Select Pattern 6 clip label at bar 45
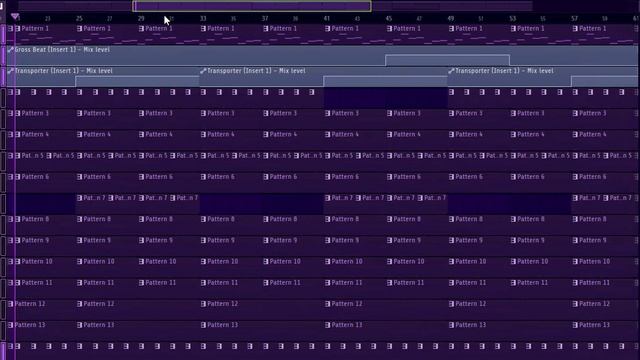 tap(407, 177)
